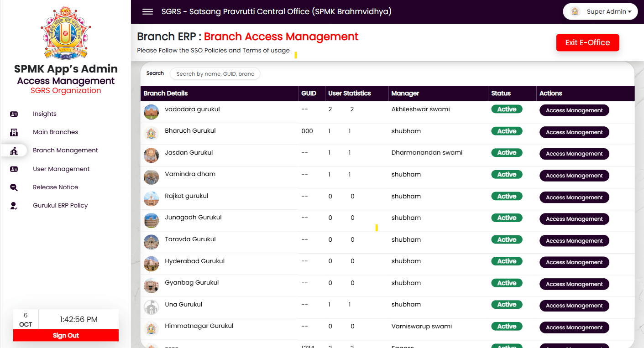Click the Main Branches building icon

14,132
